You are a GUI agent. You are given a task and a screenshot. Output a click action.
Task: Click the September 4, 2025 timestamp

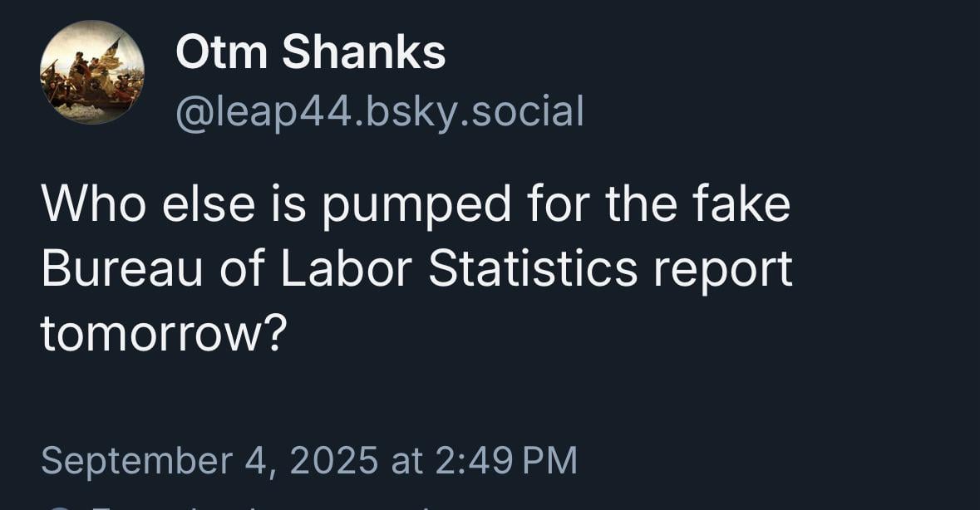tap(309, 460)
